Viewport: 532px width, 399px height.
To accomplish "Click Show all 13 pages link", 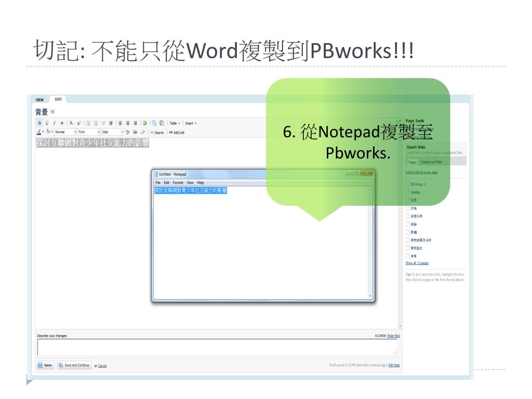I will pos(417,263).
